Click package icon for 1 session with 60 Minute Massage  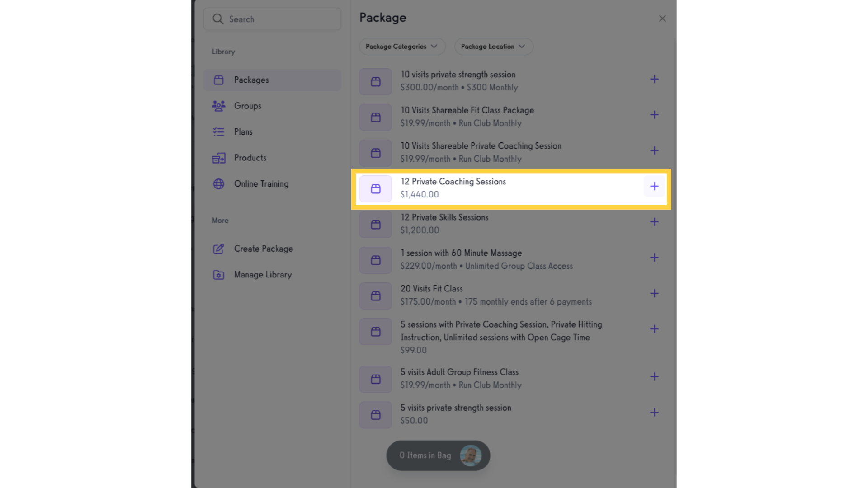point(376,260)
